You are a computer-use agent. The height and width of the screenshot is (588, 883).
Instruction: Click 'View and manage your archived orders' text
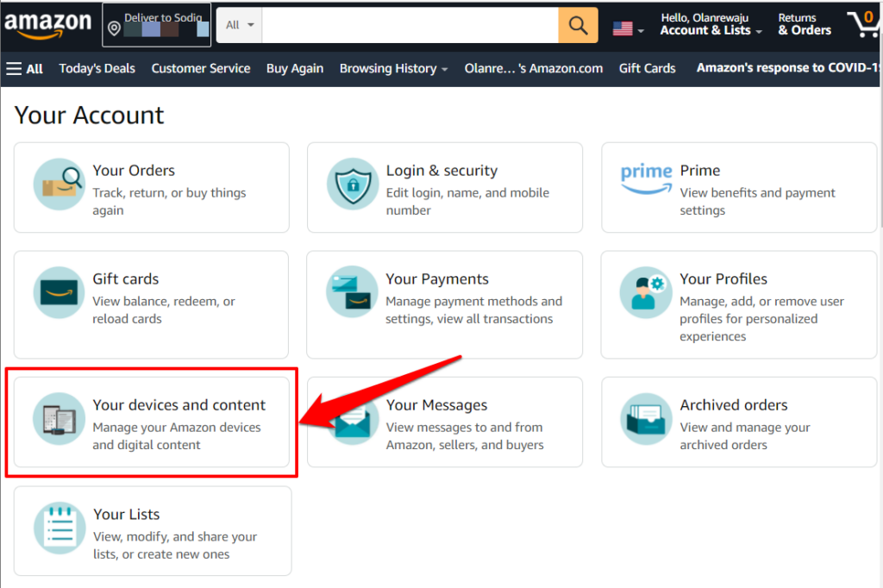[x=745, y=436]
